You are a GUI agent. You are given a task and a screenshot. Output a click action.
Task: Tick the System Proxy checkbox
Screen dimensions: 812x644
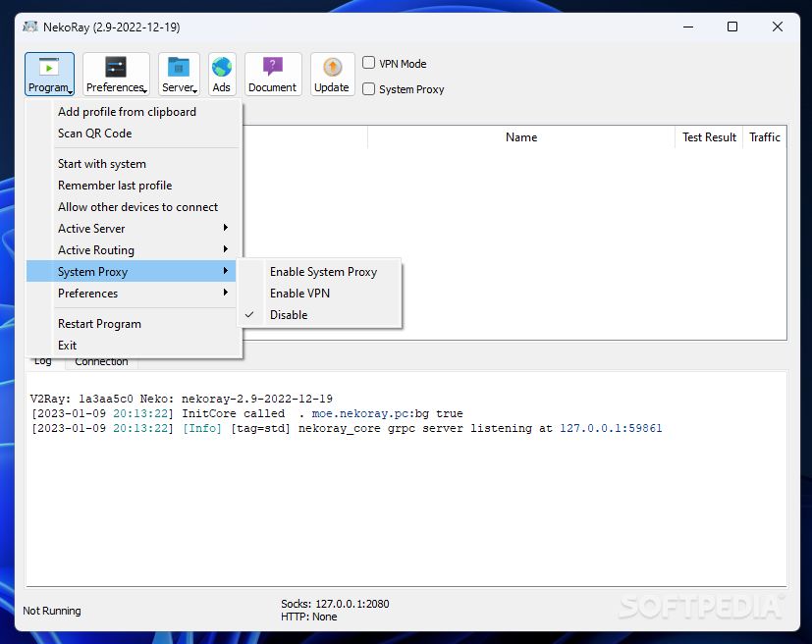click(x=369, y=89)
